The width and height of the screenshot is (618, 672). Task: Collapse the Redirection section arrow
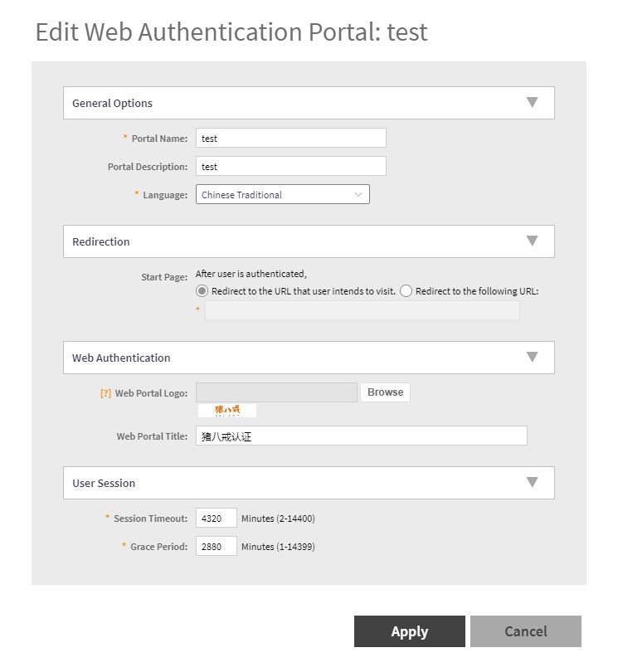532,241
